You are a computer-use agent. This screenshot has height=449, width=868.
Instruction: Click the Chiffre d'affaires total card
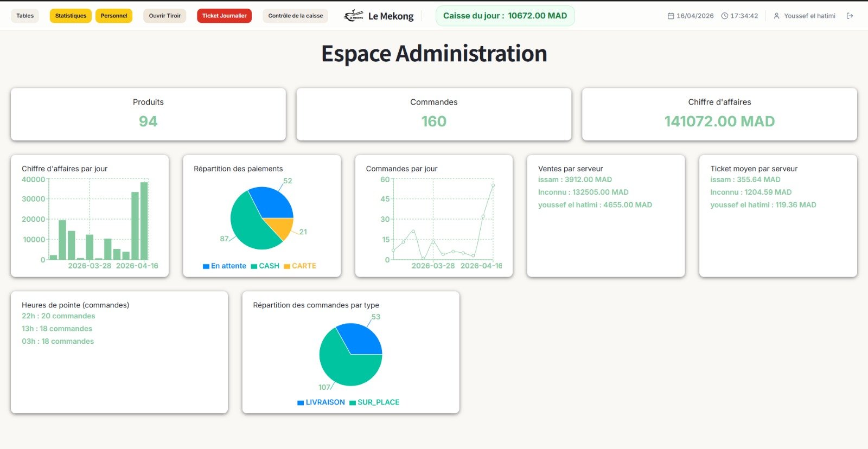click(x=719, y=114)
